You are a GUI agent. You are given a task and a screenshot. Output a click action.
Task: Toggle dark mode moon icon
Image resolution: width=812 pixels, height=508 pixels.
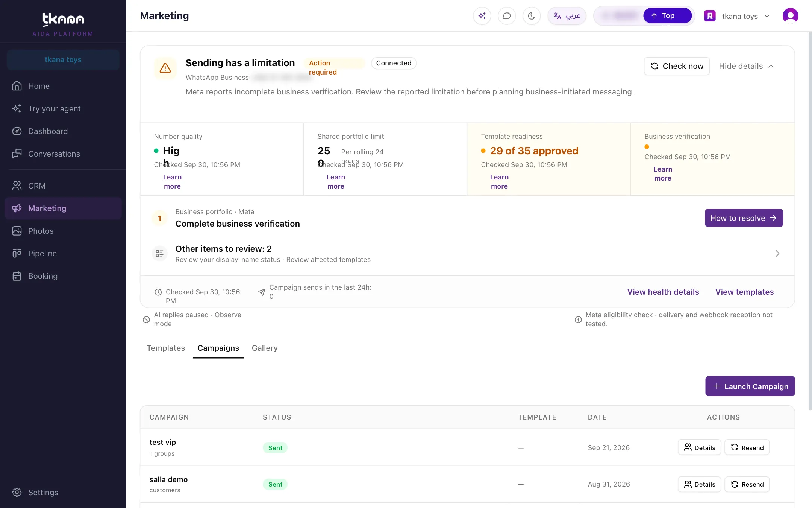532,16
